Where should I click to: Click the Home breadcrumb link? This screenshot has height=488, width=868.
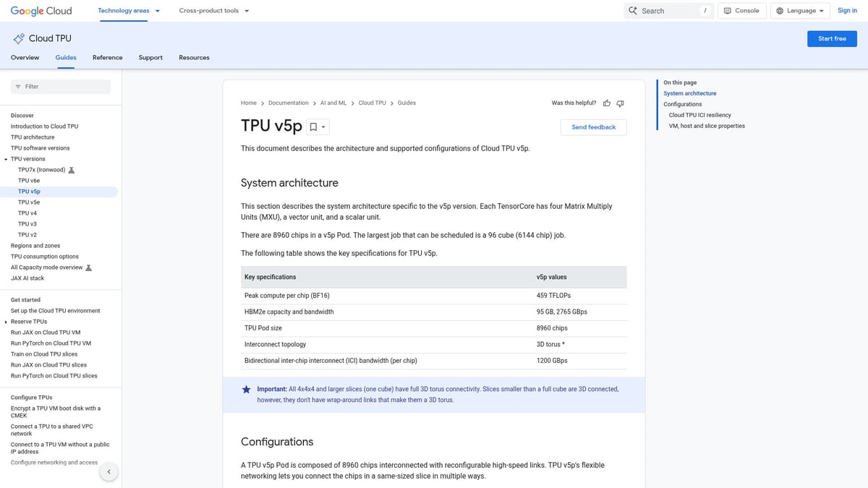pos(249,103)
